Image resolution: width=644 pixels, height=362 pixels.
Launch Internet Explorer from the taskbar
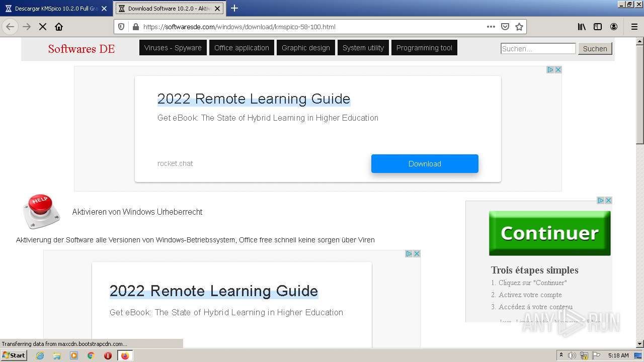(40, 355)
